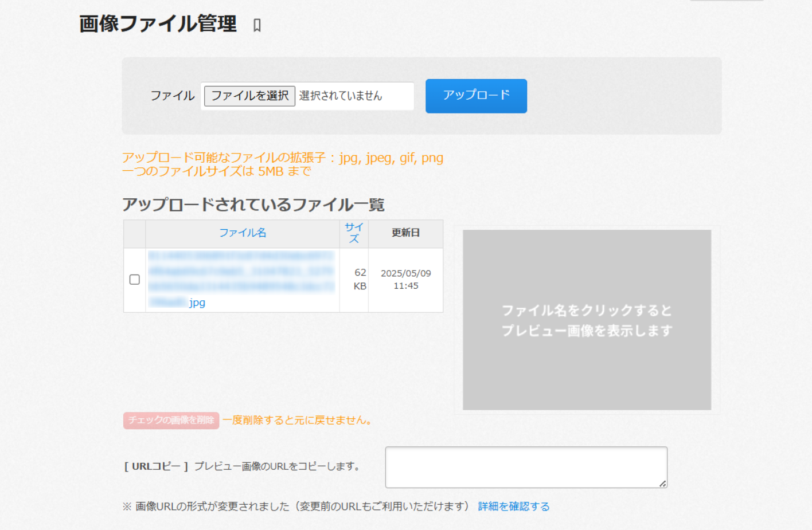Click the チェックの画像を削除 button
The width and height of the screenshot is (812, 530).
pos(171,420)
